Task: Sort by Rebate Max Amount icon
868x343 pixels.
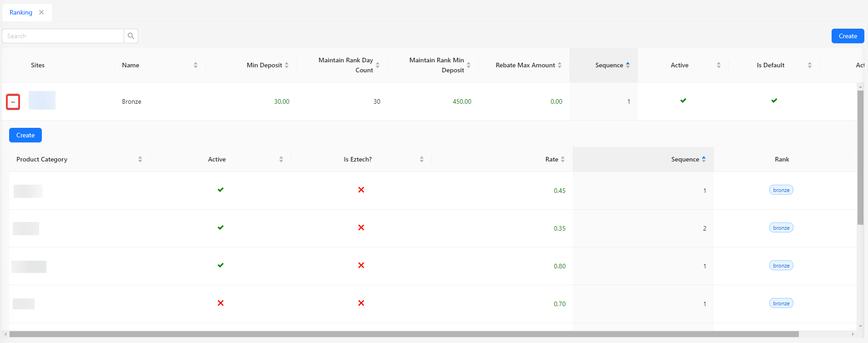Action: 560,65
